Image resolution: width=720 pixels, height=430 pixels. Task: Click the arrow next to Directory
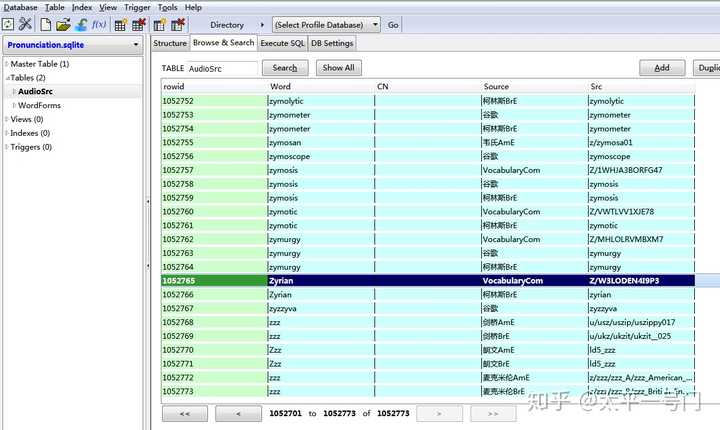(x=262, y=25)
